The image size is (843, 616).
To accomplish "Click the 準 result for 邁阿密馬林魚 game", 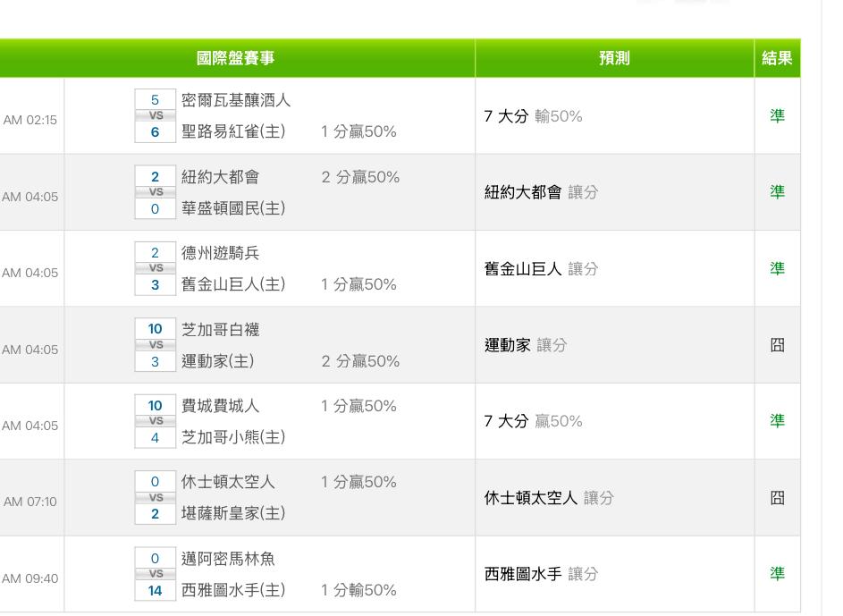I will point(778,574).
